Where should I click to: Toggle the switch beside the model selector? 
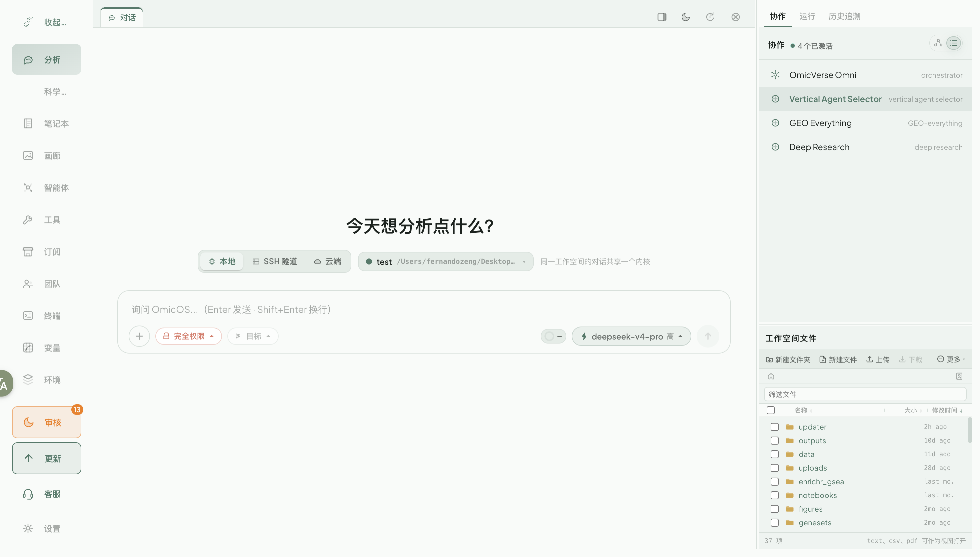[x=553, y=337]
